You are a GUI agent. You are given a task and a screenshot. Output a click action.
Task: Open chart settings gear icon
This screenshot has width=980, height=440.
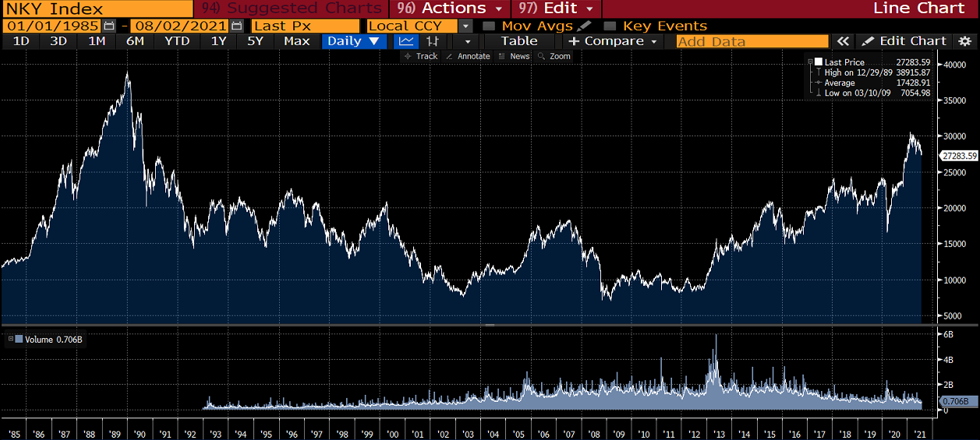click(964, 41)
